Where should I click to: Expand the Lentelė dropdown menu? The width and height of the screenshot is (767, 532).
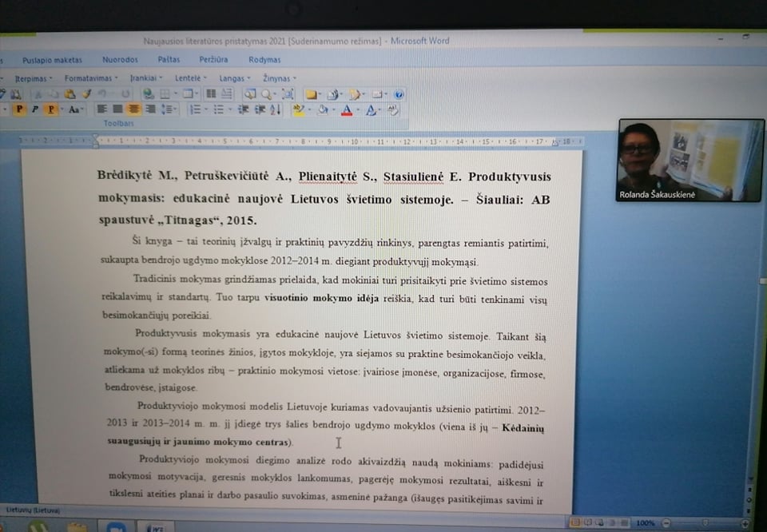[x=190, y=78]
